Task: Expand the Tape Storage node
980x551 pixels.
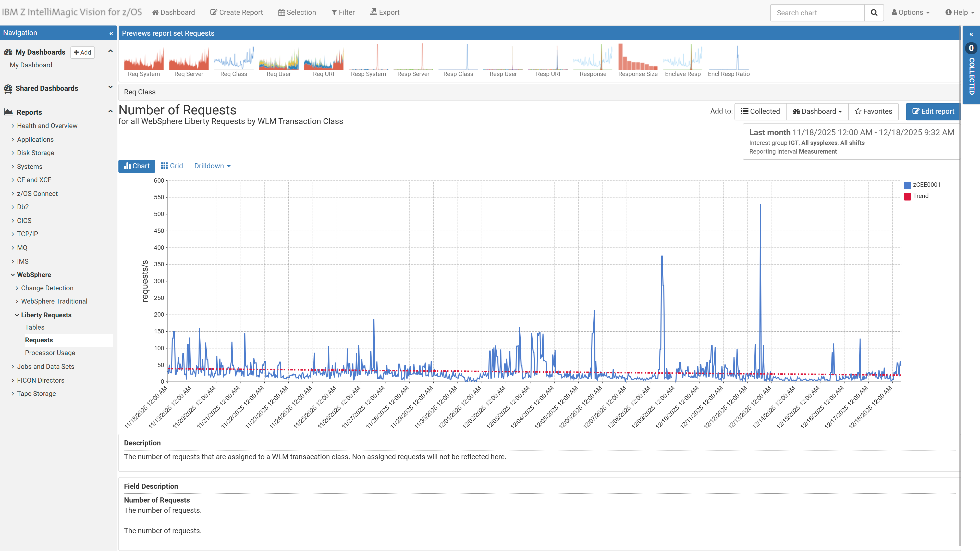Action: pos(13,394)
